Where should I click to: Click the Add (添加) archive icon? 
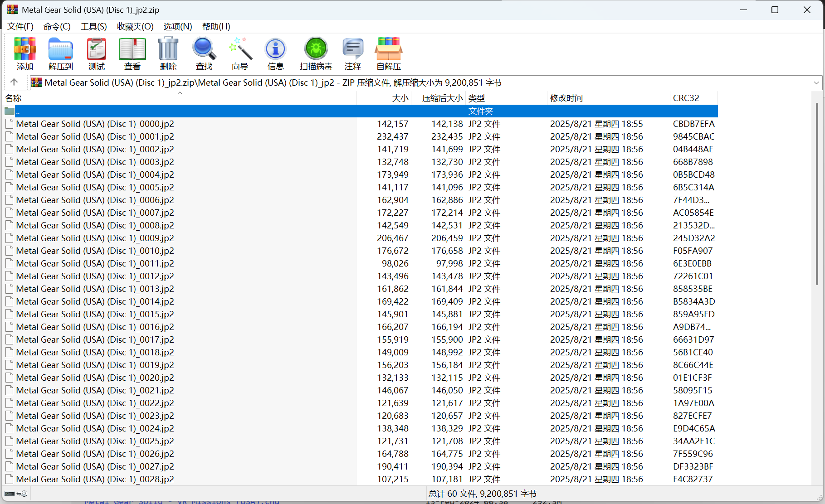point(25,50)
